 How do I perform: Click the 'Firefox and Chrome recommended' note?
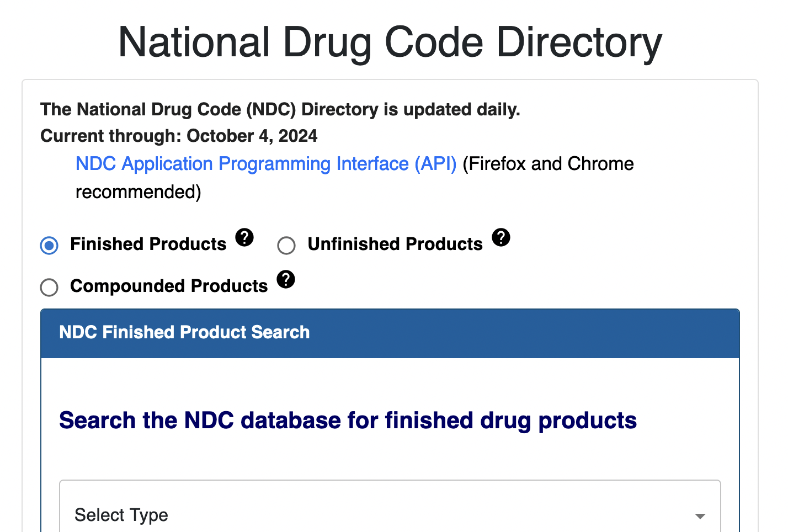click(547, 164)
